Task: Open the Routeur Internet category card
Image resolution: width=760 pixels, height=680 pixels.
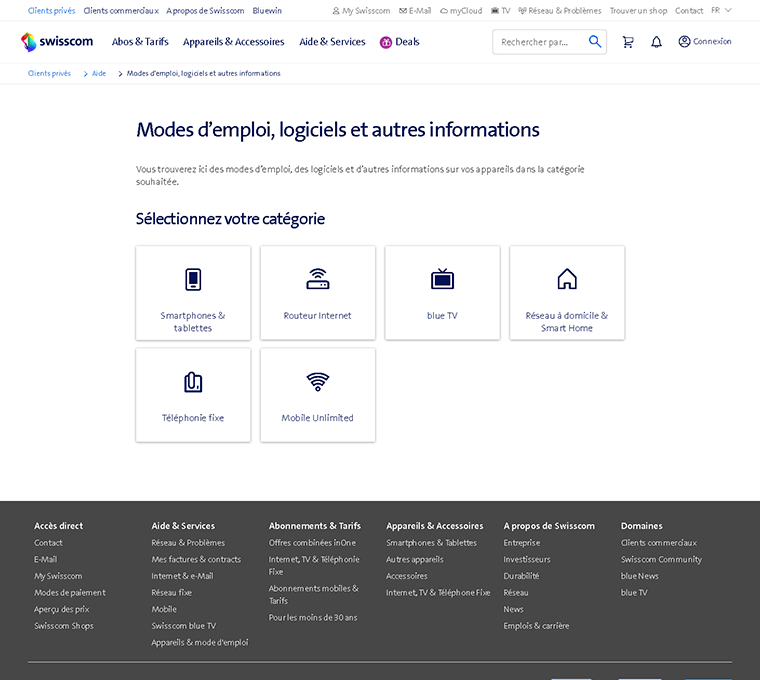Action: click(x=317, y=293)
